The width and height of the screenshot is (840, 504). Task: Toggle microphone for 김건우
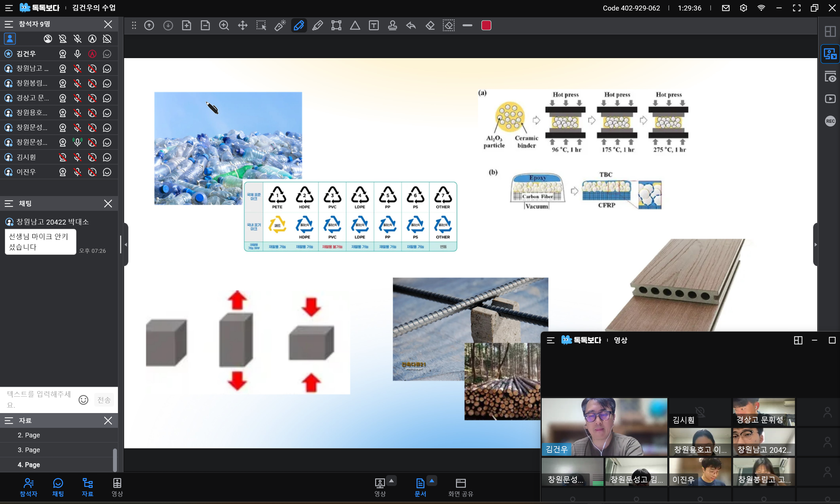click(x=78, y=54)
